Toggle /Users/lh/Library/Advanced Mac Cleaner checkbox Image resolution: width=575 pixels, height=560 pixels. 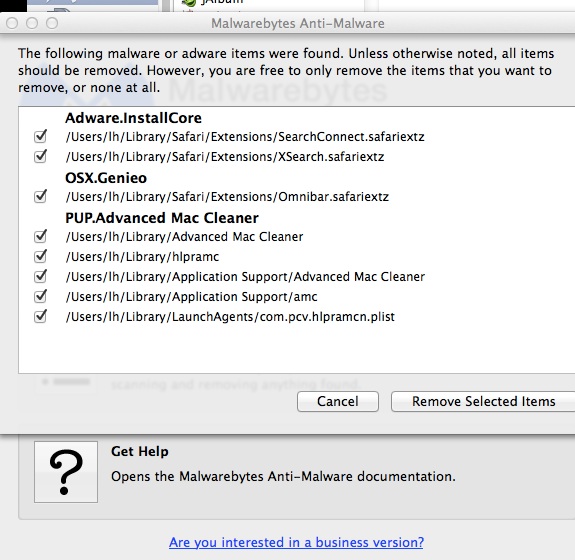click(40, 237)
